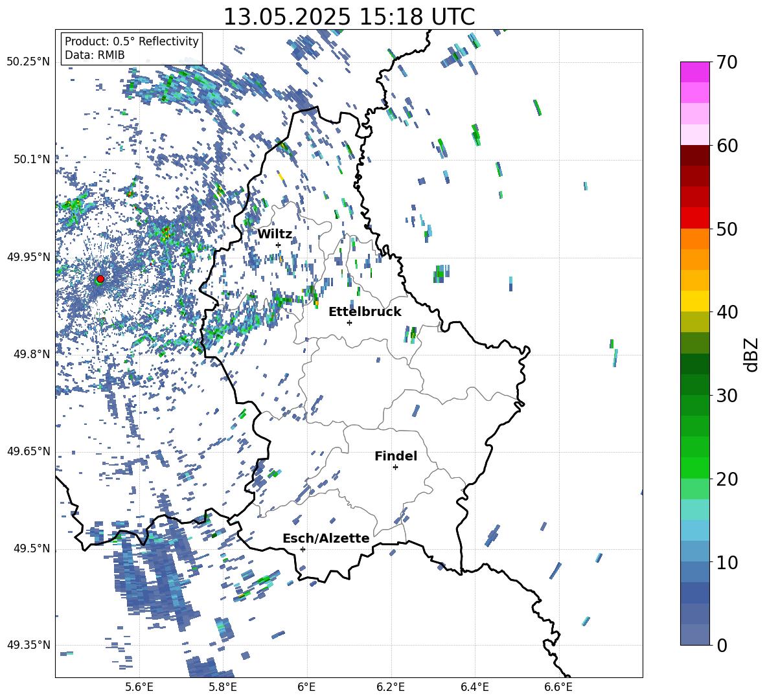This screenshot has height=700, width=767.
Task: Click the colorbar tick label 20
Action: (727, 479)
